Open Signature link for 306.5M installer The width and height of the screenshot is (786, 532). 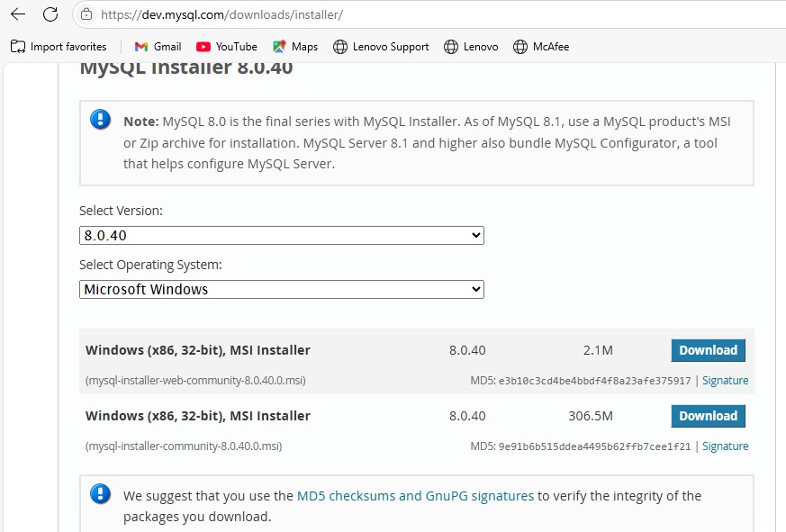click(725, 446)
